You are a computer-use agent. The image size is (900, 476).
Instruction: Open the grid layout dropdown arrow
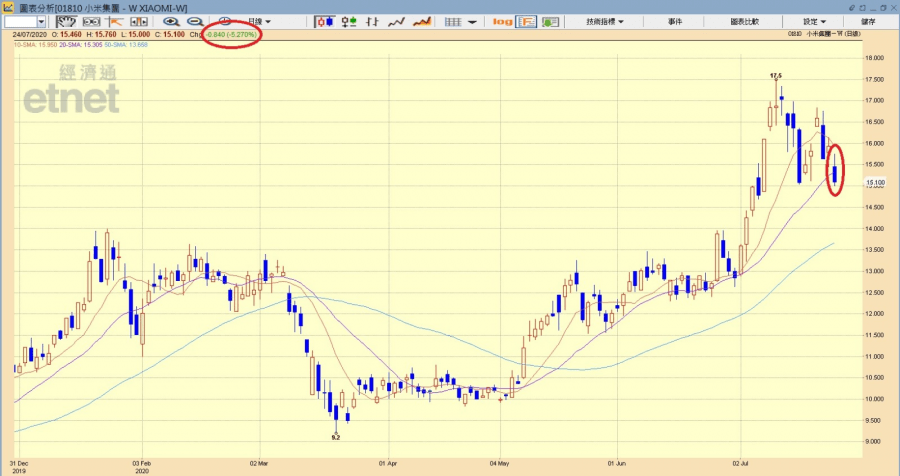474,21
